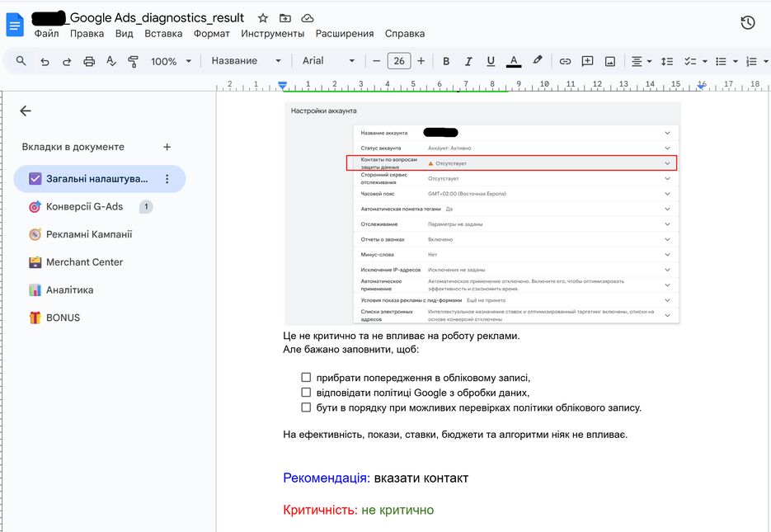This screenshot has width=771, height=532.
Task: Insert an image from the toolbar
Action: tap(611, 60)
